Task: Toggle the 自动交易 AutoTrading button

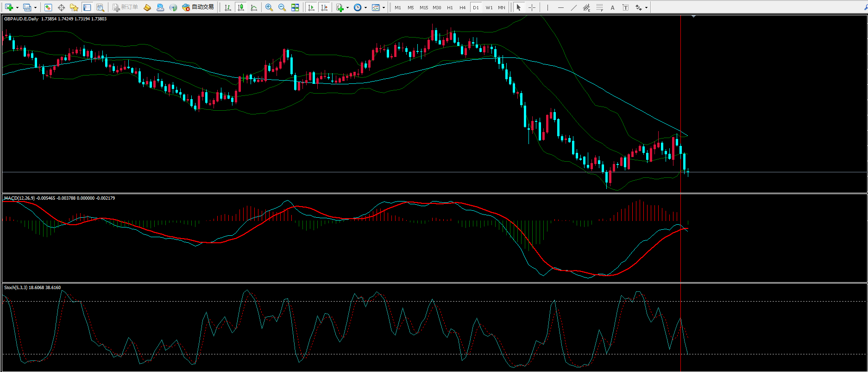Action: click(x=198, y=7)
